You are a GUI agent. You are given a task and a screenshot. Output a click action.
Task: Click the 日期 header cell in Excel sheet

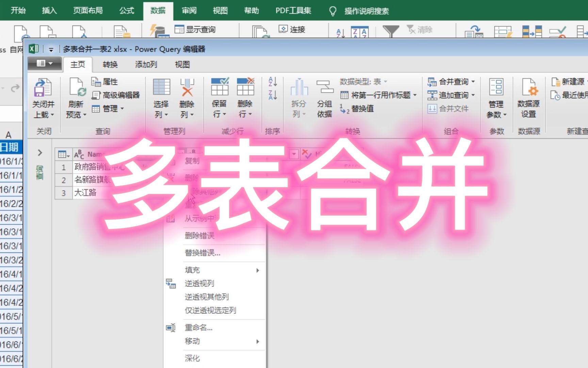tap(11, 147)
